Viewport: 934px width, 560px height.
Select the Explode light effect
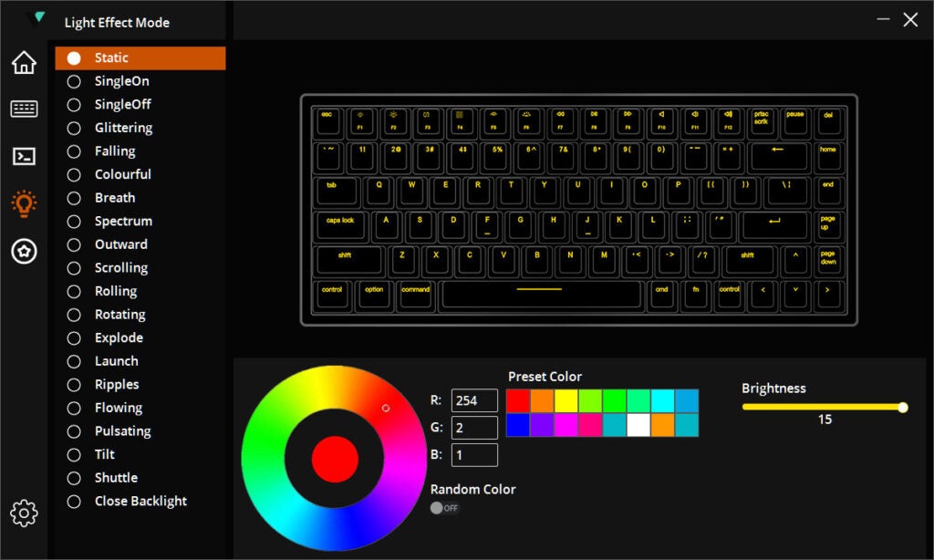pyautogui.click(x=140, y=337)
